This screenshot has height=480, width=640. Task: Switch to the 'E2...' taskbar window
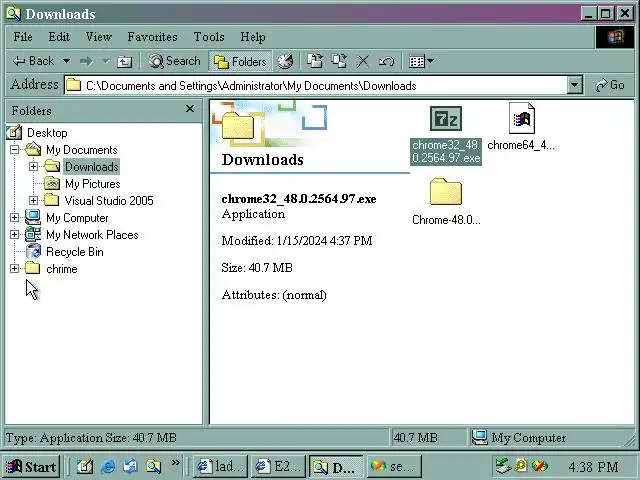[278, 466]
